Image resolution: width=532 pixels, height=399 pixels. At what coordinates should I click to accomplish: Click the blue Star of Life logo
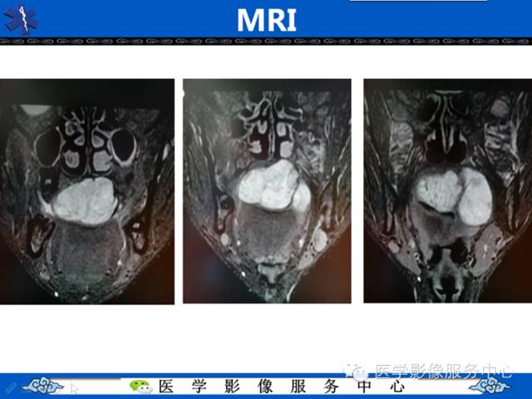coord(21,19)
